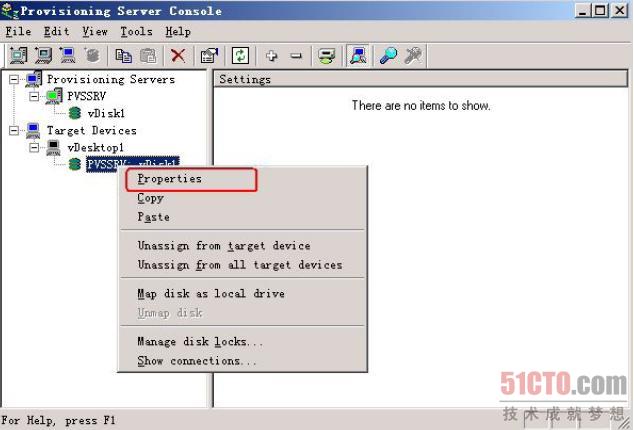The image size is (634, 430).
Task: Click the Provisioning Servers node icon
Action: pyautogui.click(x=34, y=79)
